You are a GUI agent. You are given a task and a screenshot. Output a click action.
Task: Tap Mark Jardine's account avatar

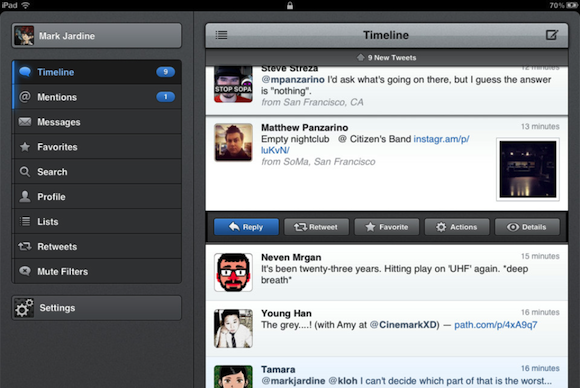tap(24, 36)
